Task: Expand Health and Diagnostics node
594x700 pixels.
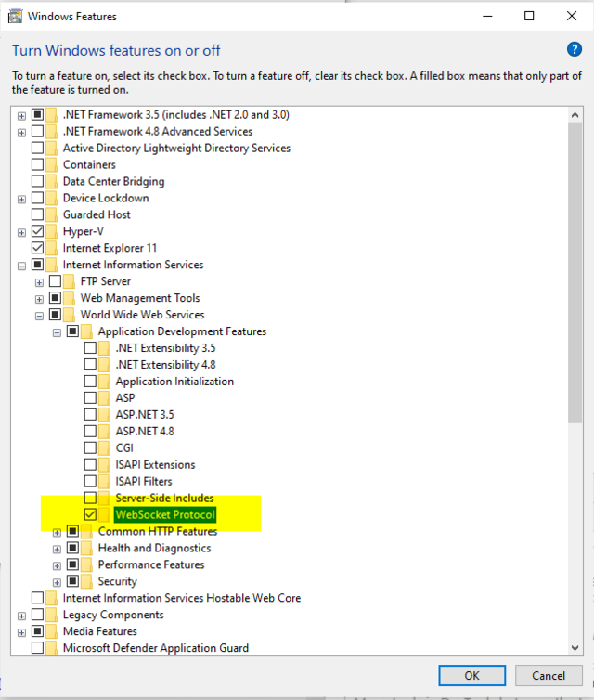Action: (x=57, y=549)
